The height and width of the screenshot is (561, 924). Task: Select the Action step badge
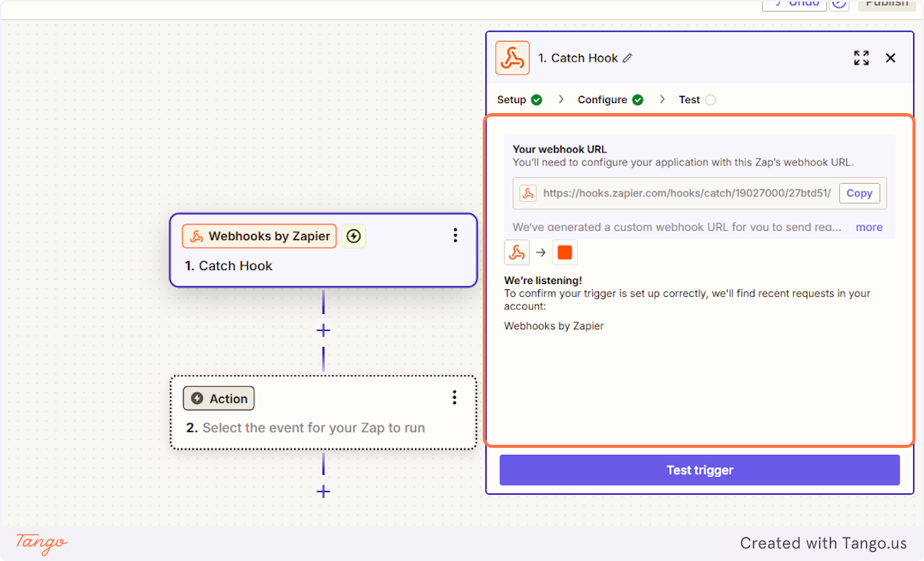click(219, 399)
